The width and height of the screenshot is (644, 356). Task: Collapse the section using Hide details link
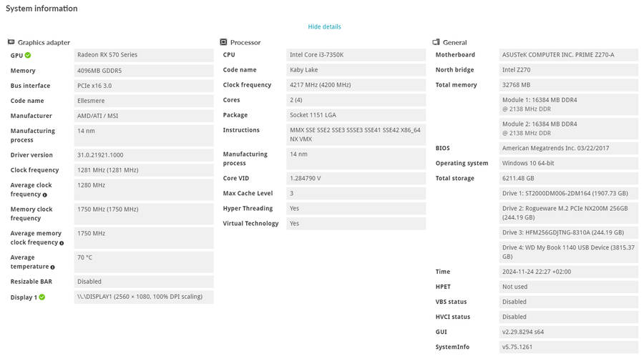click(x=324, y=27)
